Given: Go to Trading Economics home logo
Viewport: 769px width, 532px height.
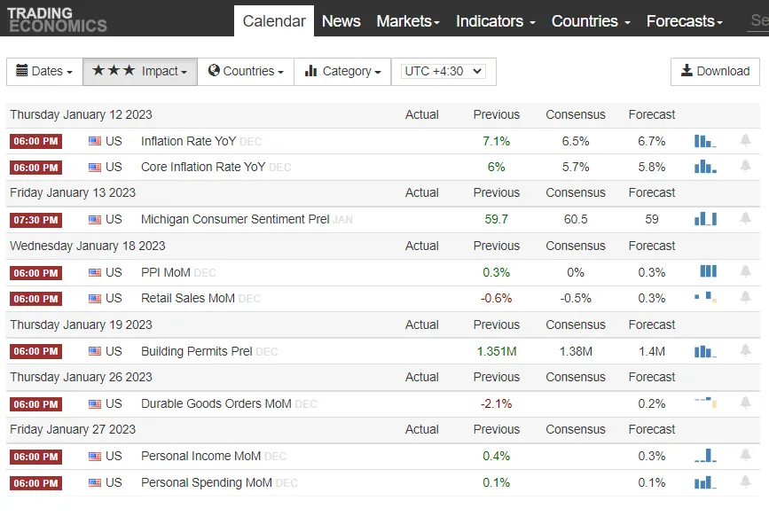Looking at the screenshot, I should (x=57, y=20).
